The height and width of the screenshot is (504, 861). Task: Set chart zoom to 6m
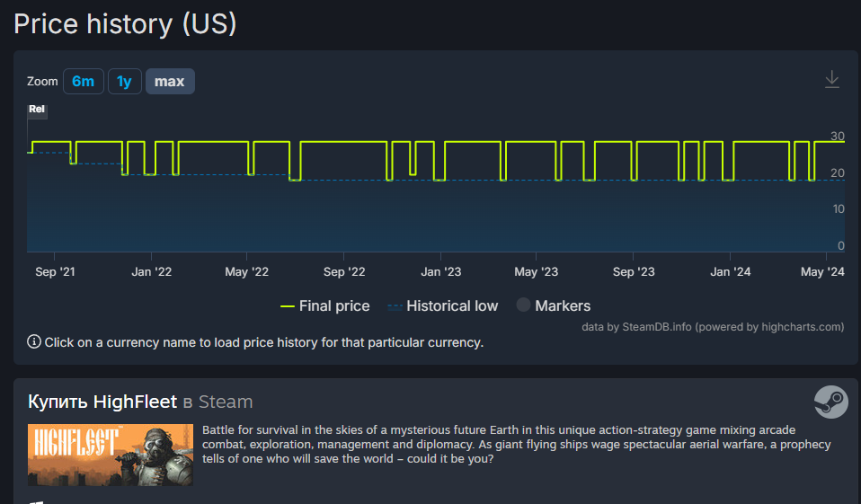[x=83, y=82]
